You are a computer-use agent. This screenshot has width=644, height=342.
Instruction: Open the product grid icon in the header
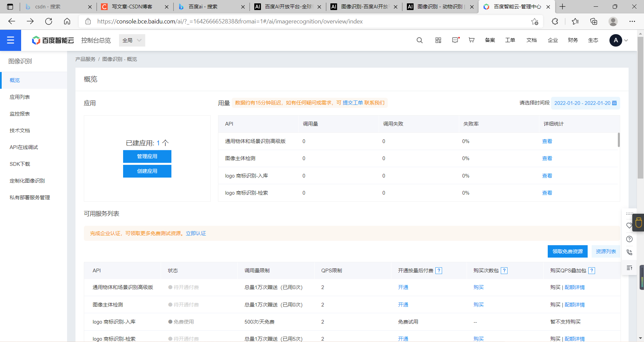(438, 40)
